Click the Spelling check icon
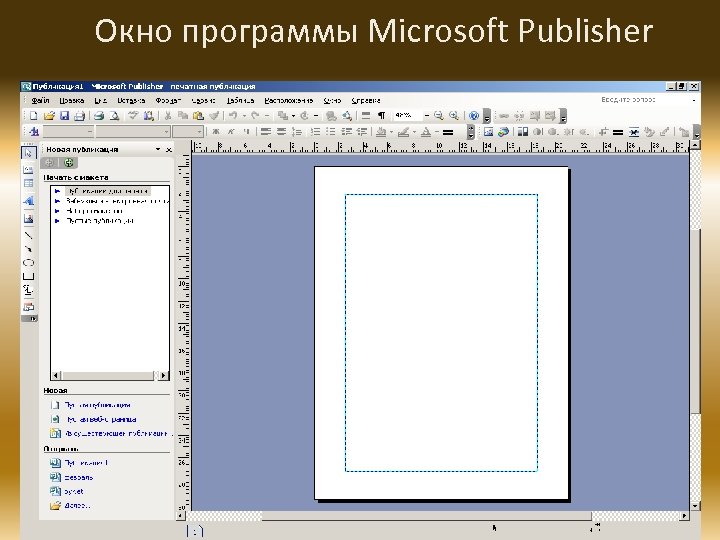 [133, 116]
